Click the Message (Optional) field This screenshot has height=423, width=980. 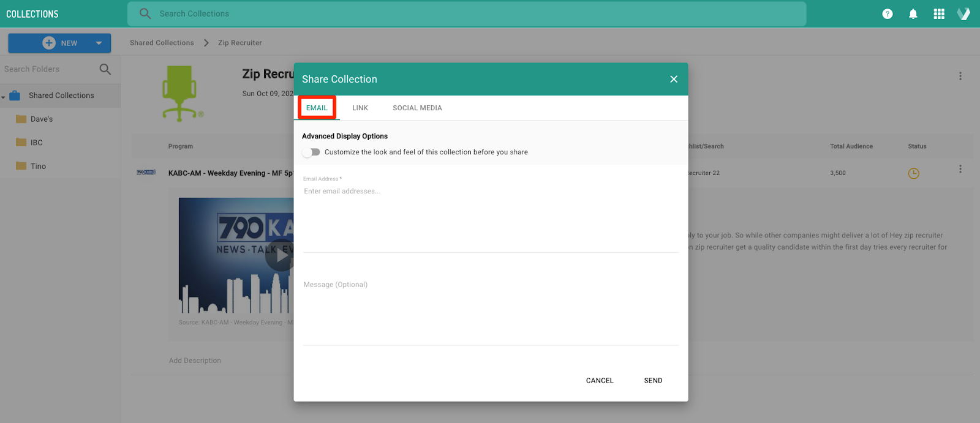point(491,311)
